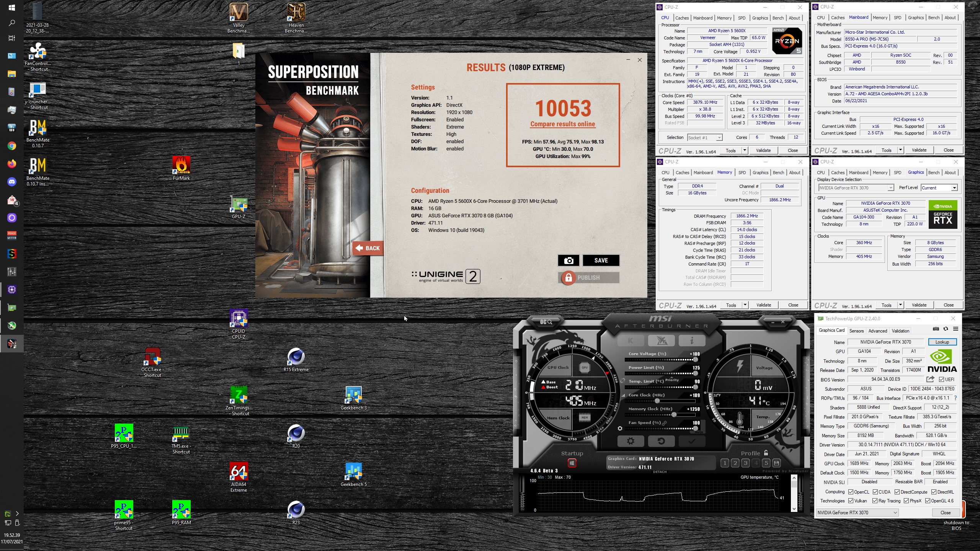Screen dimensions: 980x551
Task: Load Afterburner profile slot 2
Action: tap(735, 463)
